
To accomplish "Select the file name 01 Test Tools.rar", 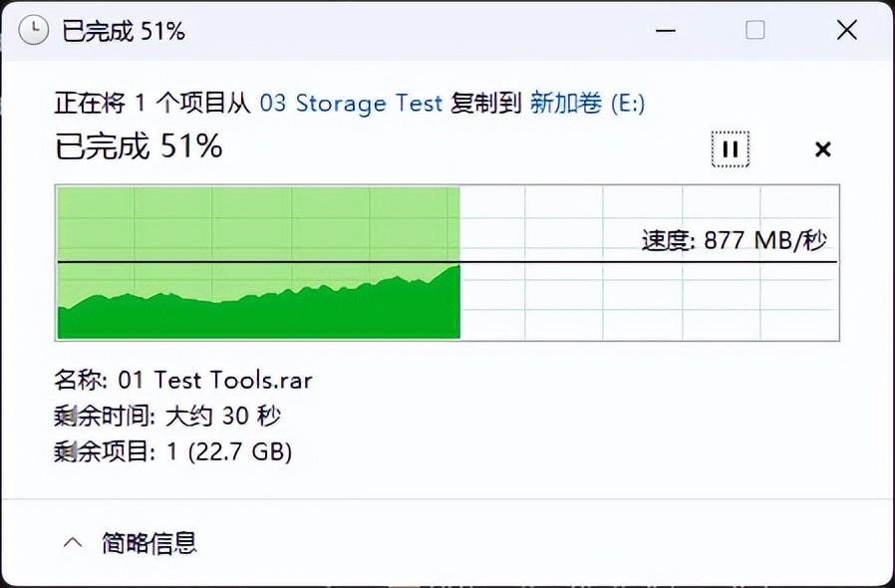I will point(214,380).
